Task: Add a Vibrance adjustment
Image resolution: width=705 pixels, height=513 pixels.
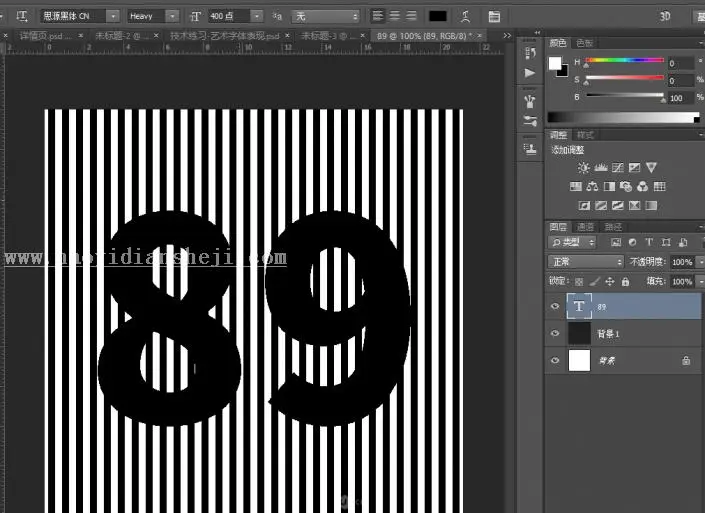Action: point(651,168)
